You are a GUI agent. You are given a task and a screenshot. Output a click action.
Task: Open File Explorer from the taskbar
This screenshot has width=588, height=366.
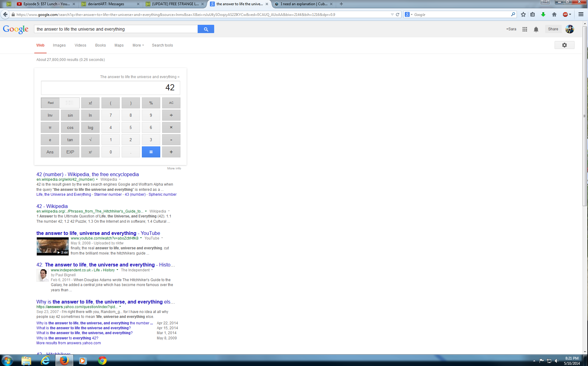(26, 361)
